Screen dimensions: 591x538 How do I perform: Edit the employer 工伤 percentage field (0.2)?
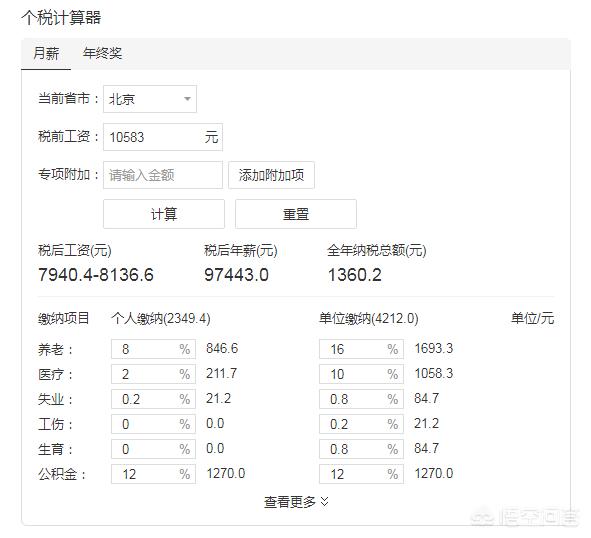click(x=361, y=424)
